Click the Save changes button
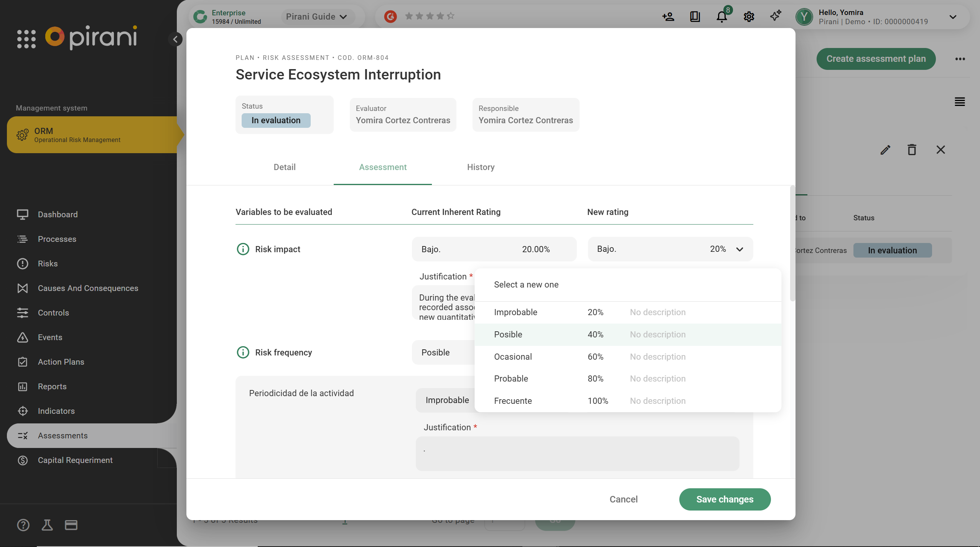Screen dimensions: 980x547 pos(725,499)
